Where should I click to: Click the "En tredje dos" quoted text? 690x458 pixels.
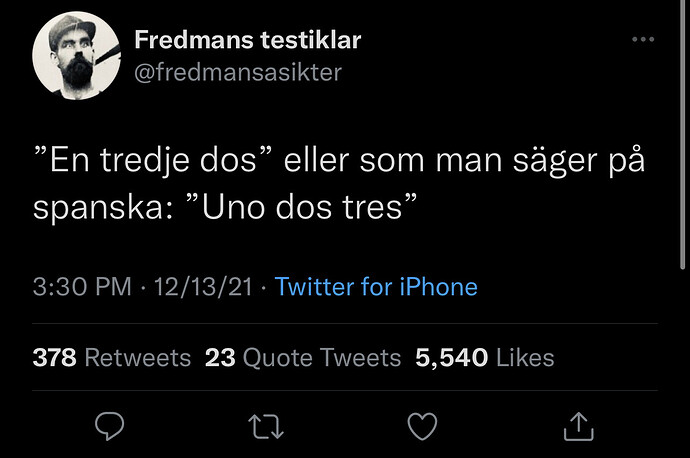(153, 160)
